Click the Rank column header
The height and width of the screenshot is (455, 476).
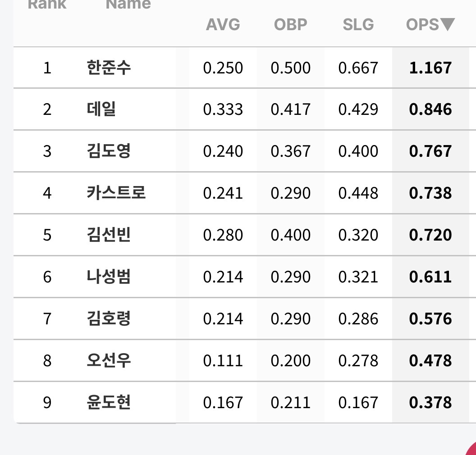pyautogui.click(x=47, y=4)
